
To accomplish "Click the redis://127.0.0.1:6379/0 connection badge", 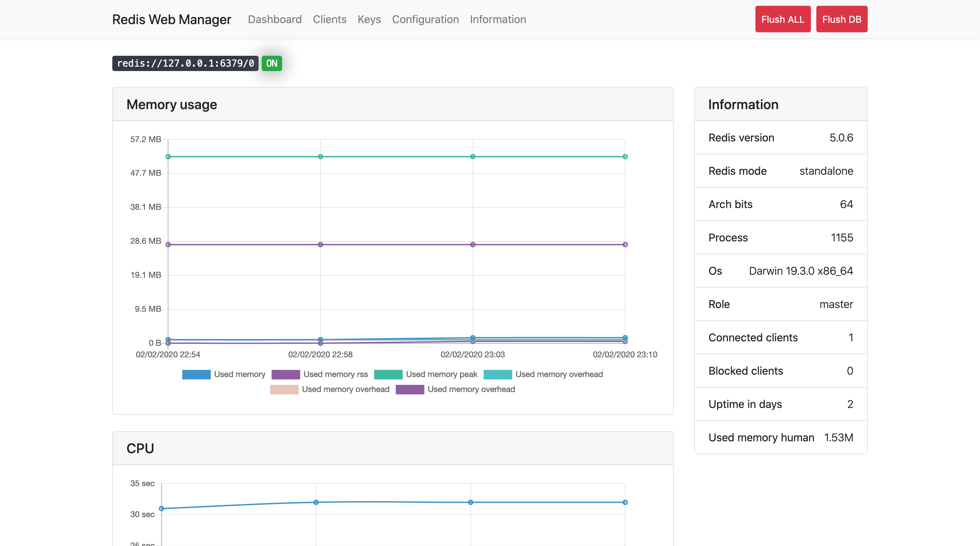I will (185, 63).
